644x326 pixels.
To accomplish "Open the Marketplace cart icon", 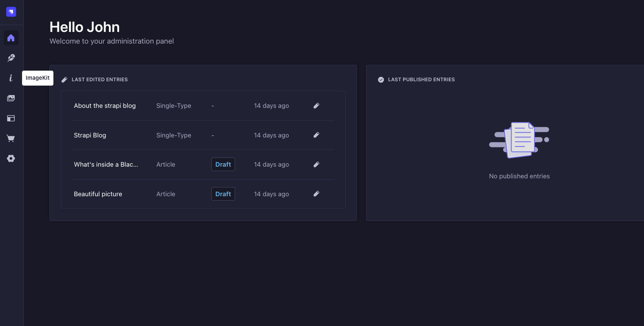I will [x=11, y=138].
